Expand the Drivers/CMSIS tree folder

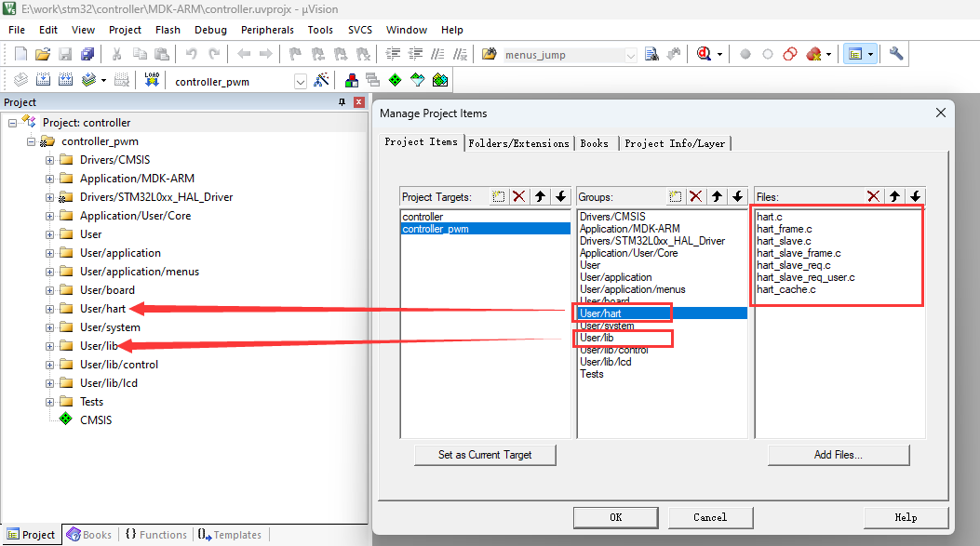(x=50, y=160)
